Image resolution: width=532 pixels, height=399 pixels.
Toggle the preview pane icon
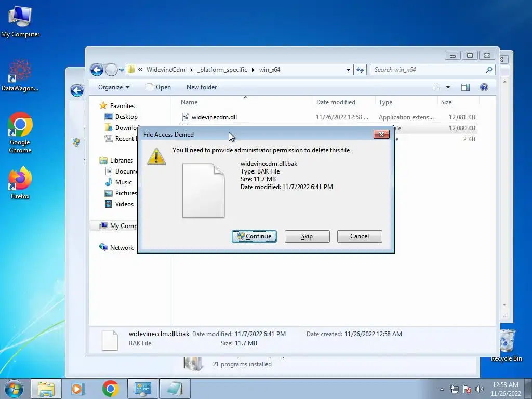click(x=465, y=87)
